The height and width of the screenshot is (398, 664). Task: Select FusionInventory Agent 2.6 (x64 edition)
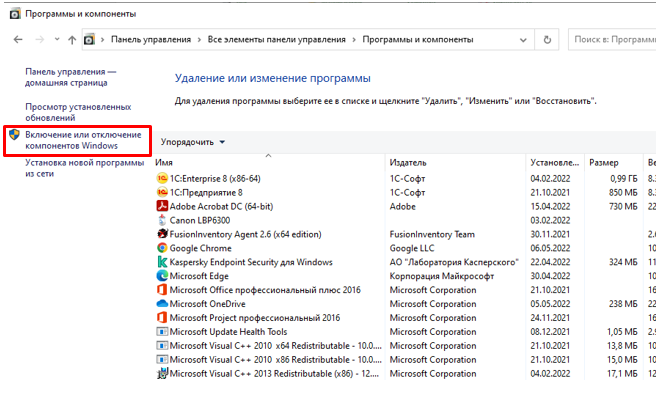[246, 234]
